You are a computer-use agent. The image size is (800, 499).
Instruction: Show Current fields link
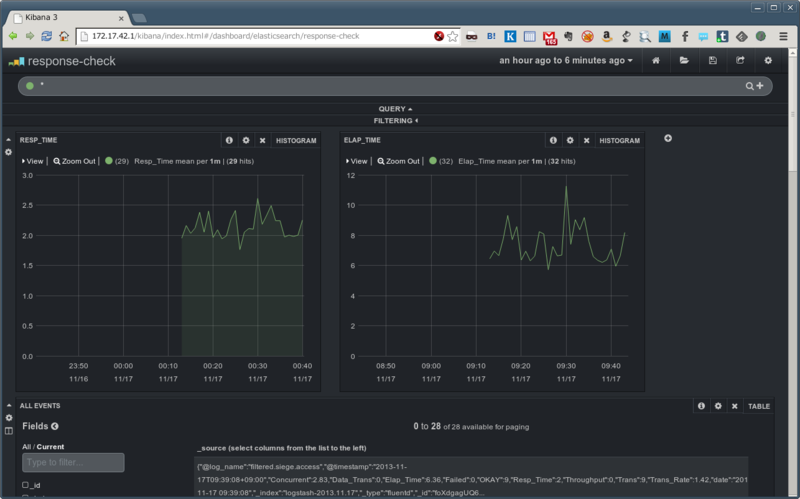(x=50, y=446)
